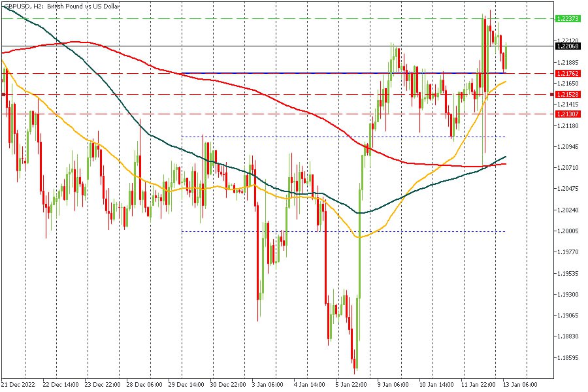Click the 1.21650 price axis label
Viewport: 588px width, 392px height.
568,84
